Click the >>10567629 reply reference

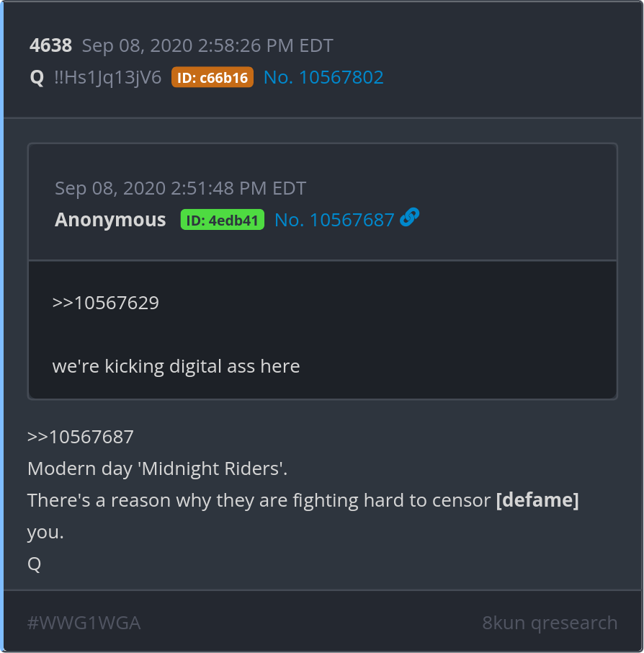(106, 303)
